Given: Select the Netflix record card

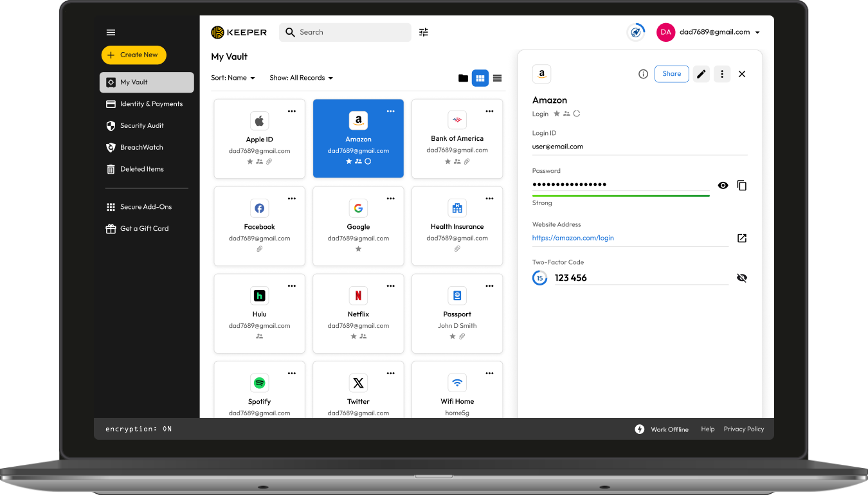Looking at the screenshot, I should click(x=358, y=314).
